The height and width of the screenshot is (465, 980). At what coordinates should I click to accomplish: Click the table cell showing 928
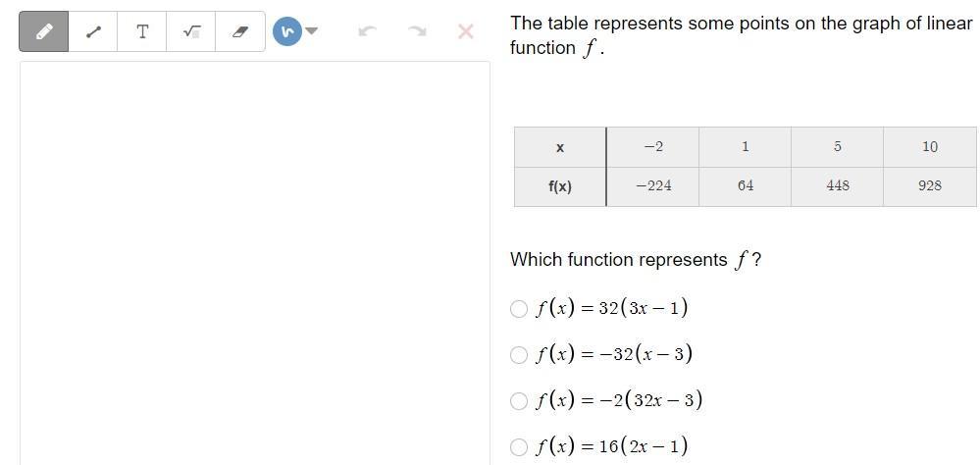(930, 185)
